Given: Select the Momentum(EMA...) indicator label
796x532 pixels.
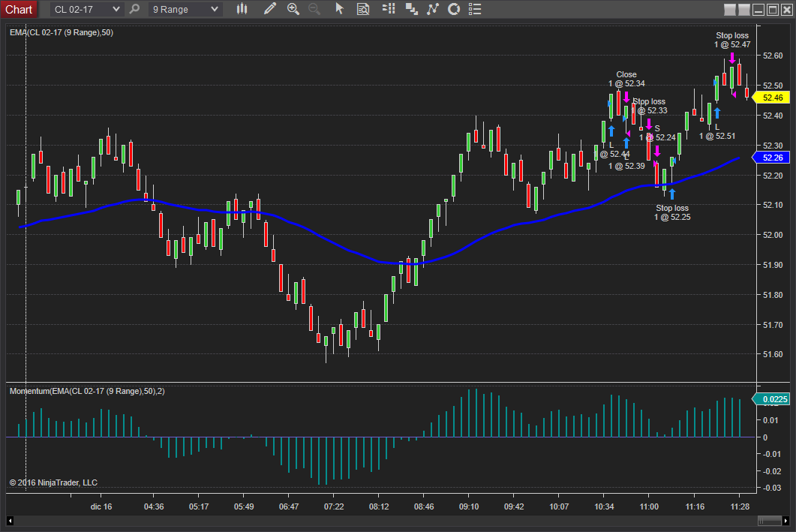Looking at the screenshot, I should coord(87,392).
